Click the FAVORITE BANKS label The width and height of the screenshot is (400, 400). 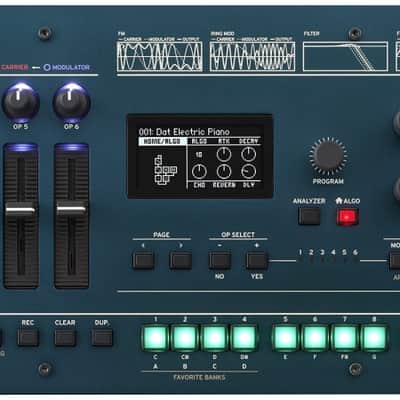[199, 377]
